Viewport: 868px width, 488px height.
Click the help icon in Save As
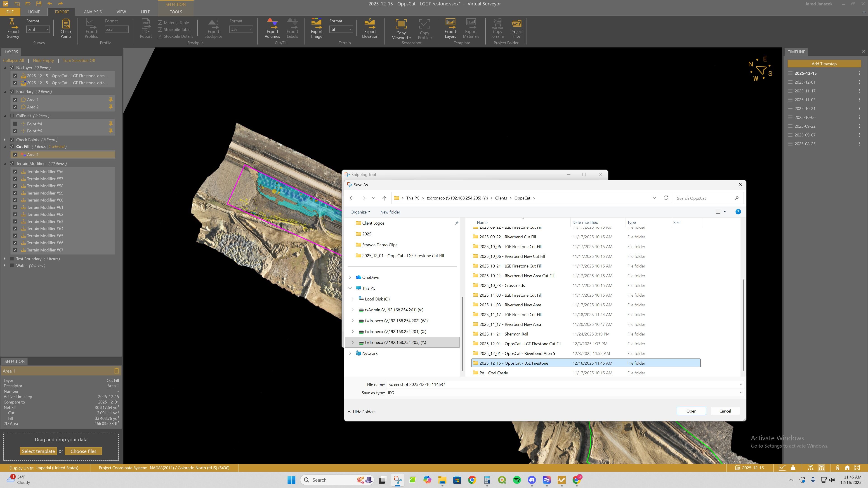738,212
